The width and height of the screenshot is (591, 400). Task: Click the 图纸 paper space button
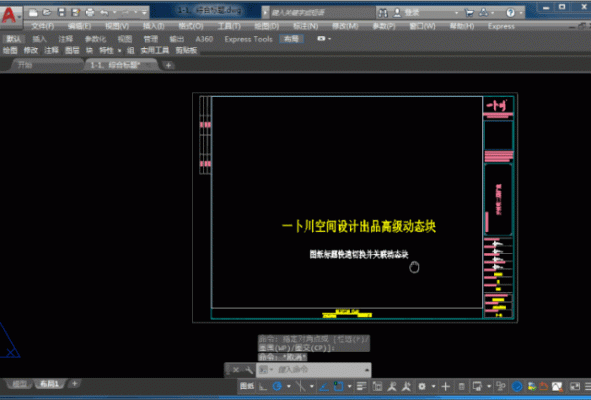[x=247, y=386]
